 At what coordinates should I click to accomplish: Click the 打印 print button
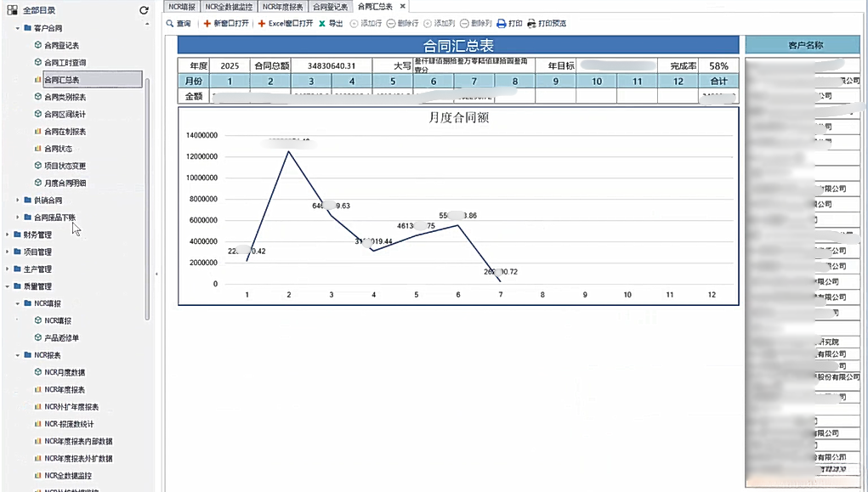510,23
